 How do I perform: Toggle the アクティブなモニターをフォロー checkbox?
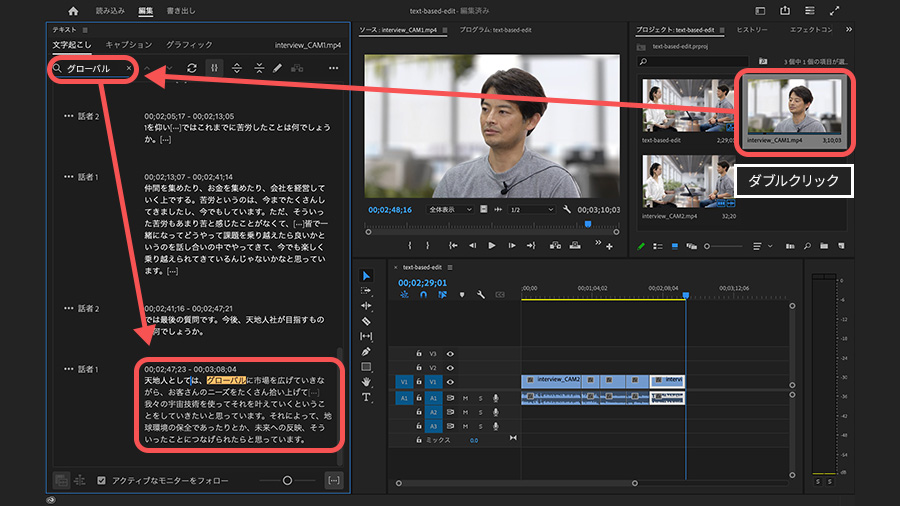pos(101,480)
